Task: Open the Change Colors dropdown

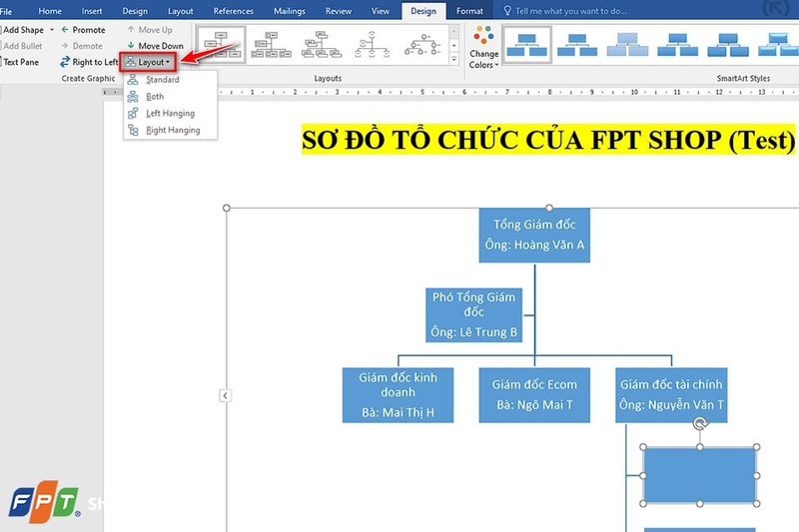Action: [x=483, y=47]
